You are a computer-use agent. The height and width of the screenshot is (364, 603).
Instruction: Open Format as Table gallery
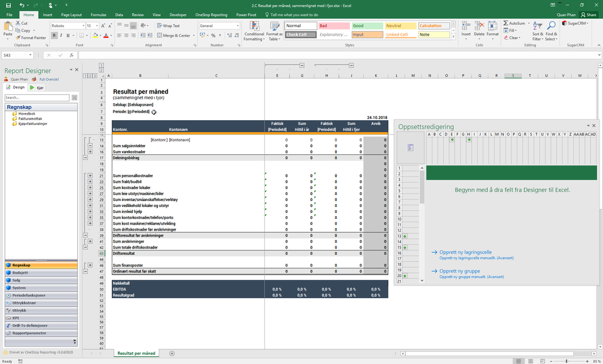pos(274,31)
